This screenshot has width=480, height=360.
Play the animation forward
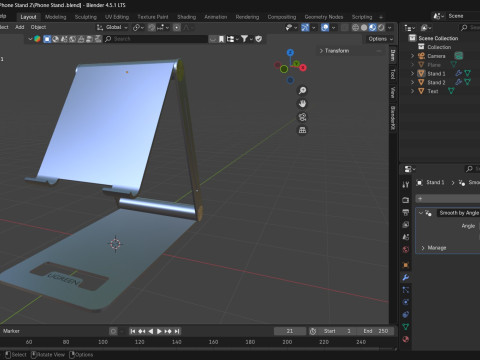[159, 331]
